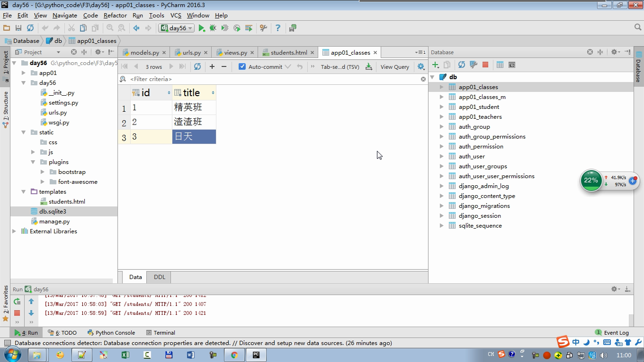The height and width of the screenshot is (362, 644).
Task: Open the day56 run configuration dropdown
Action: (177, 28)
